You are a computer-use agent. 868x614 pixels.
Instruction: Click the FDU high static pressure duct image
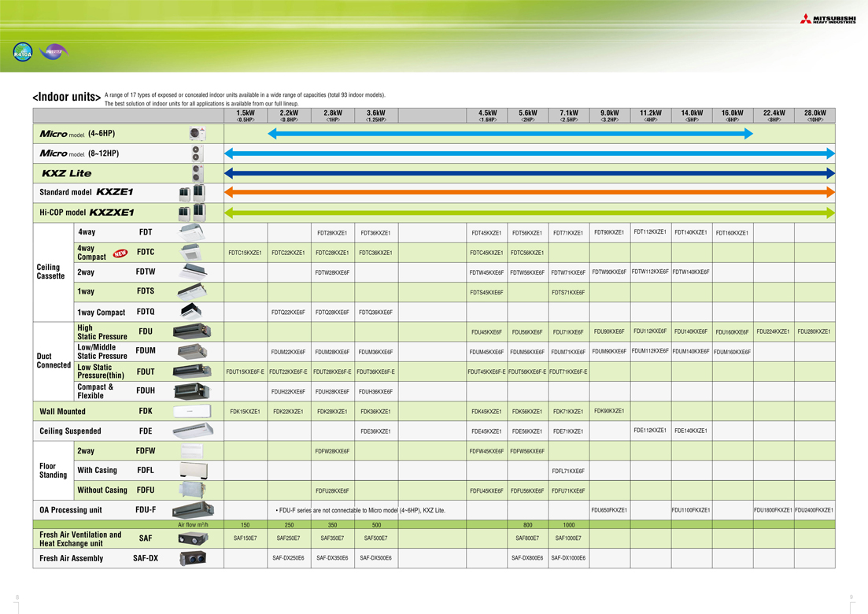tap(192, 331)
